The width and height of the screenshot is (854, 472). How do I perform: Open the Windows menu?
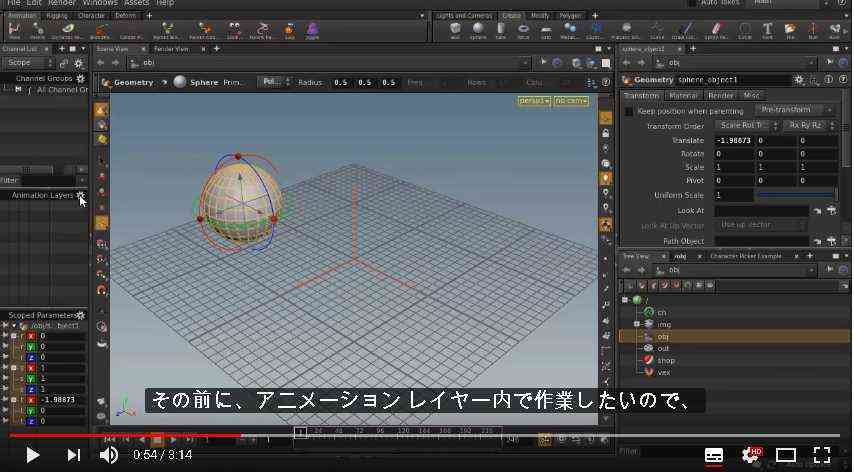tap(100, 3)
